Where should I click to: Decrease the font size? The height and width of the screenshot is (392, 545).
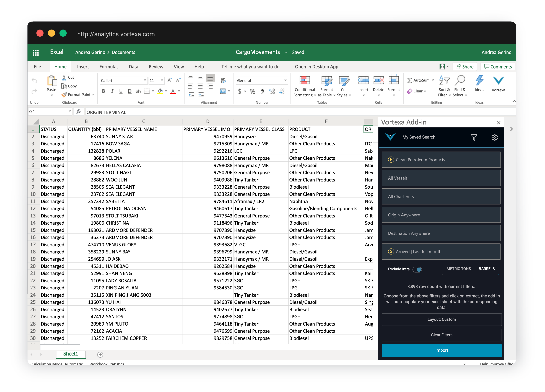click(178, 80)
